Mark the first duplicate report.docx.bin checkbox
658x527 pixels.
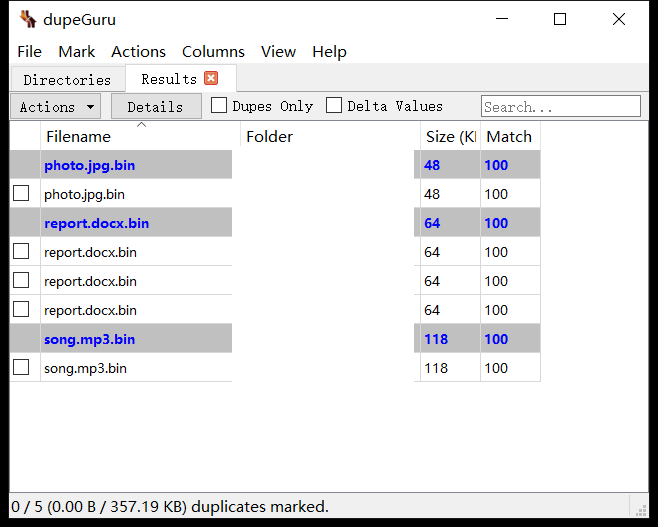coord(21,251)
